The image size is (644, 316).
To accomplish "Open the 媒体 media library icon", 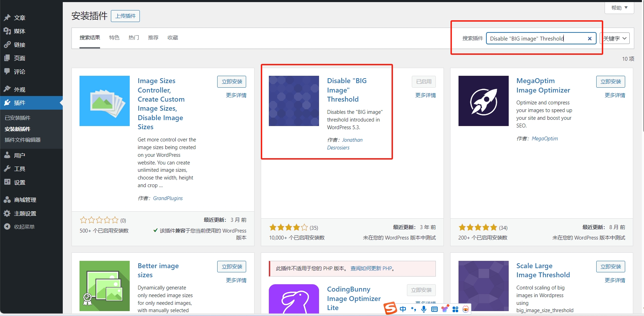I will 7,31.
